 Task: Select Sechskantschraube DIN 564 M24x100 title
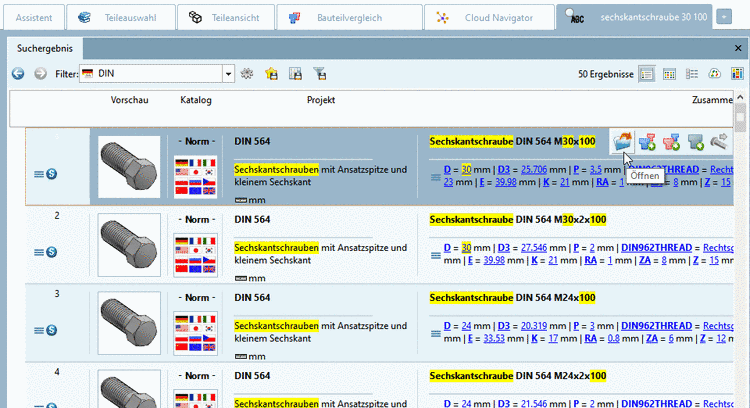click(x=512, y=298)
